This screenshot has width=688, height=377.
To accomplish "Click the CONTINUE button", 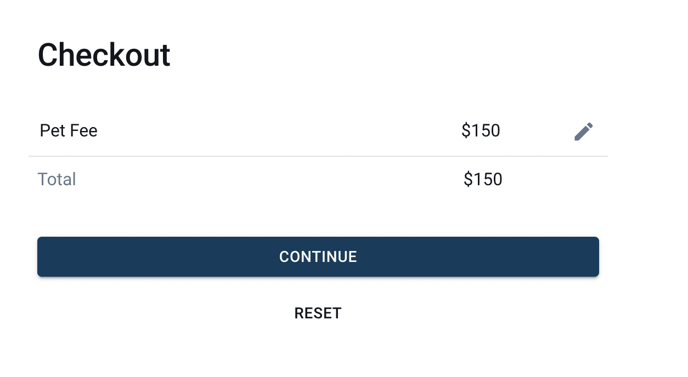I will point(318,257).
